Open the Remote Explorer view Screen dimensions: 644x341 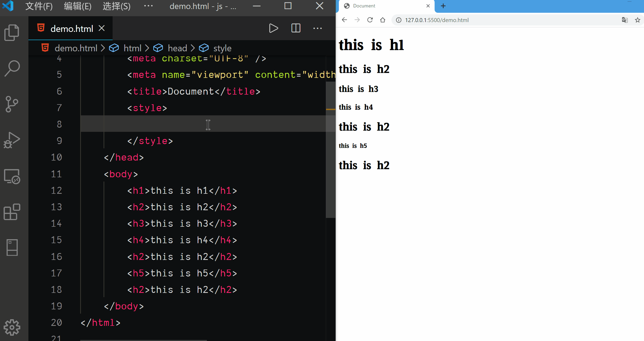click(x=12, y=176)
